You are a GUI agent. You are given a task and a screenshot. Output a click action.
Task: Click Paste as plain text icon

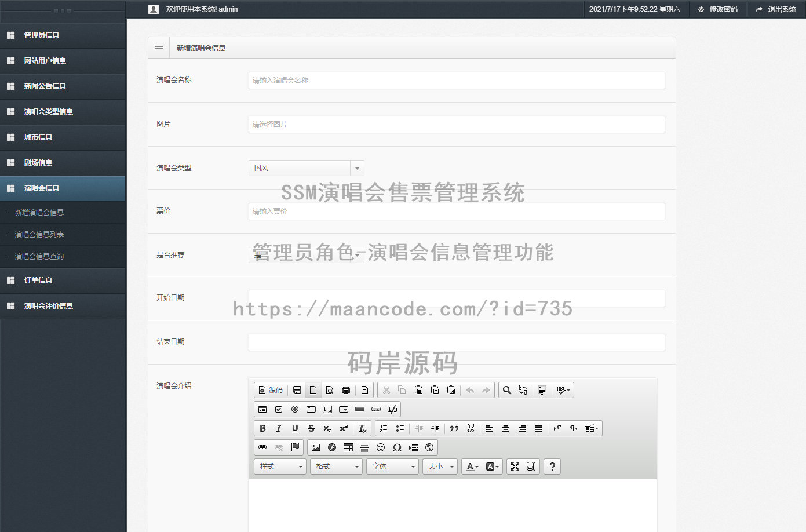[x=435, y=390]
